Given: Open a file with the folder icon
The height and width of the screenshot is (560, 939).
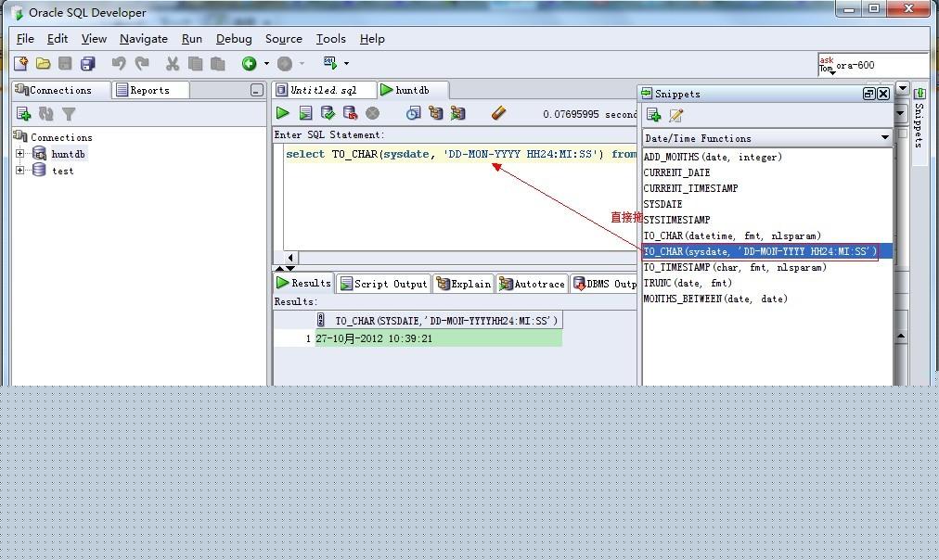Looking at the screenshot, I should tap(43, 63).
